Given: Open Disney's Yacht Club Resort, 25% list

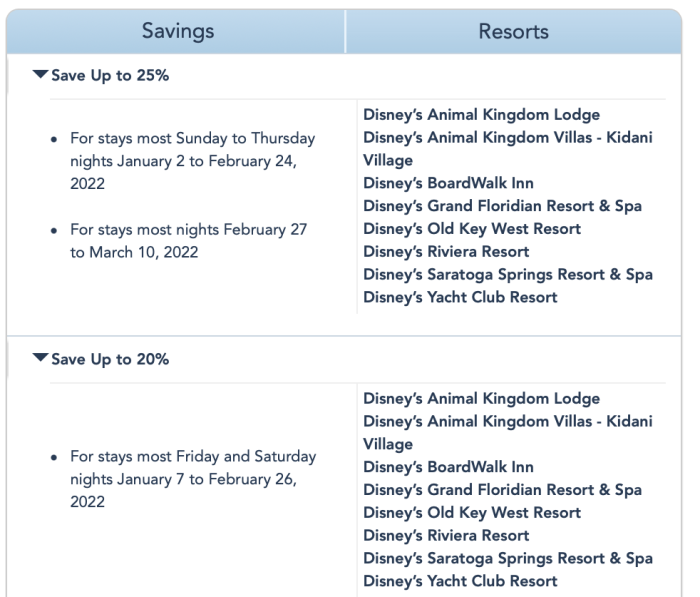Looking at the screenshot, I should (x=460, y=297).
